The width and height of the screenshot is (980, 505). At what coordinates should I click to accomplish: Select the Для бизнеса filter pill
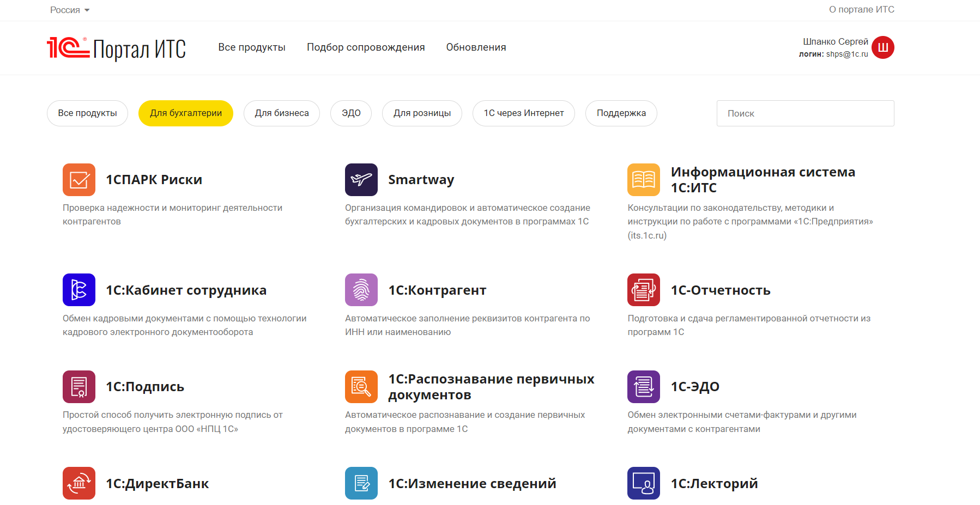[282, 113]
